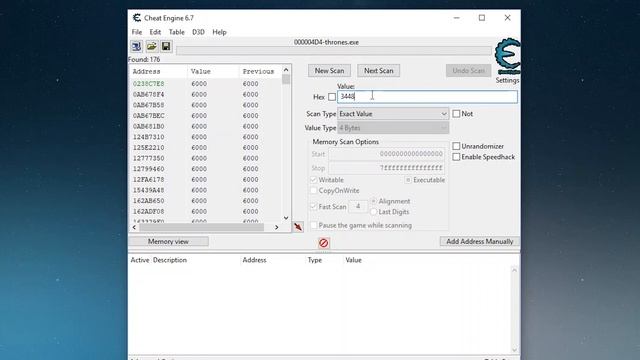Click the open folder toolbar icon

[x=151, y=46]
